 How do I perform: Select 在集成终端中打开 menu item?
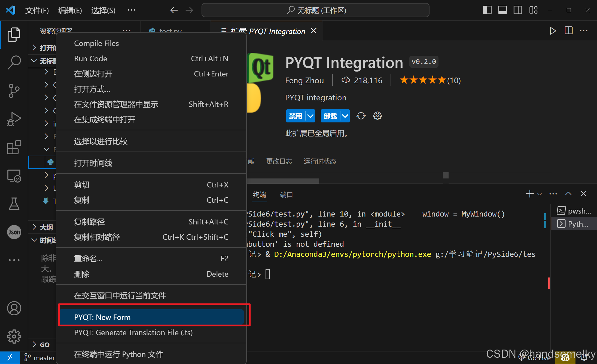(151, 119)
